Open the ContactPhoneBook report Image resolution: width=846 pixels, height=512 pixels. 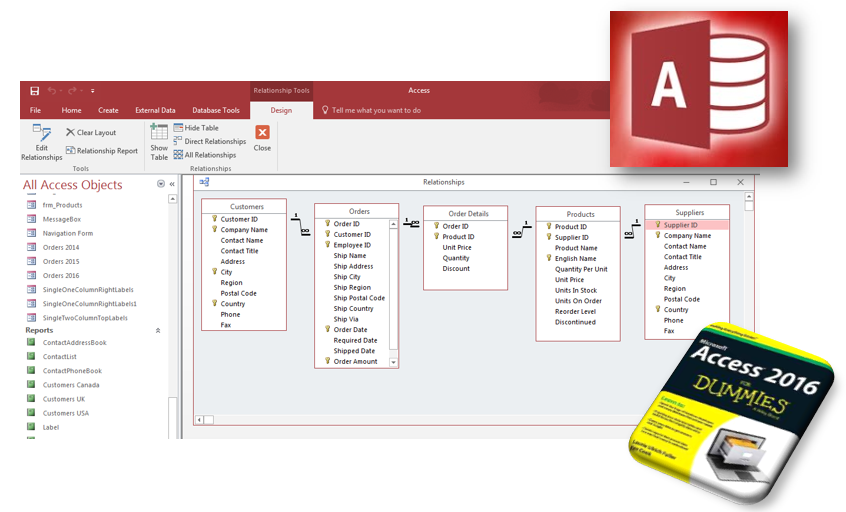(72, 371)
